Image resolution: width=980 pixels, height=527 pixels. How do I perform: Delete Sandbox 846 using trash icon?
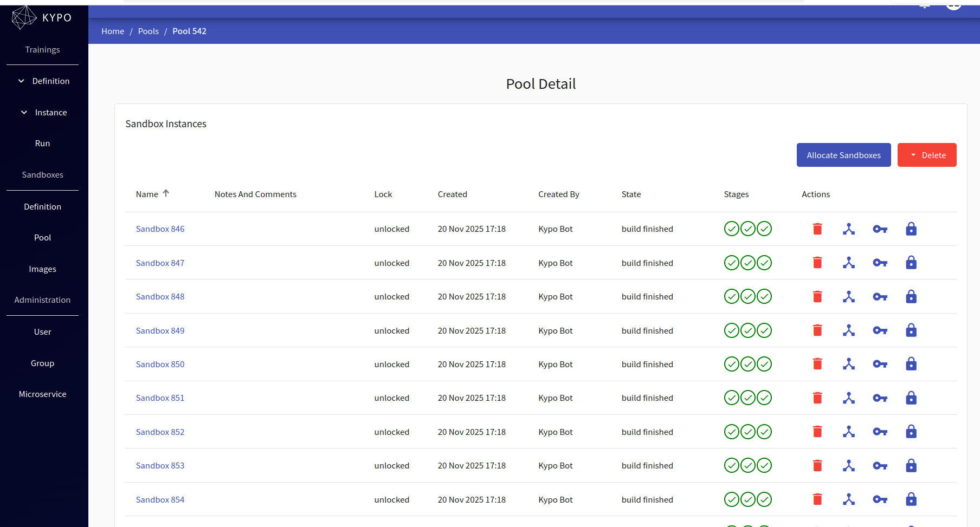click(x=817, y=229)
